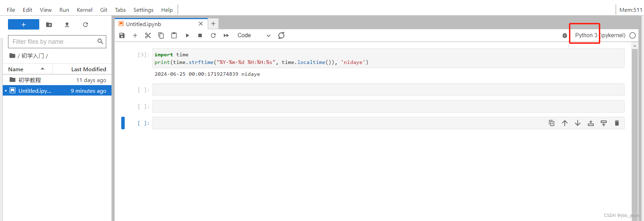
Task: Click the upload files icon
Action: pyautogui.click(x=67, y=25)
